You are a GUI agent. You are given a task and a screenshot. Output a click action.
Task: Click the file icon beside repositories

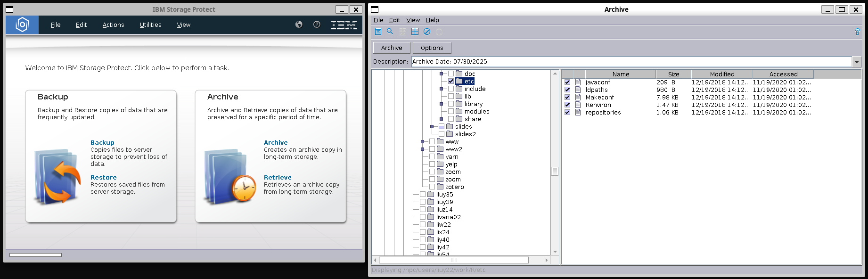tap(578, 112)
